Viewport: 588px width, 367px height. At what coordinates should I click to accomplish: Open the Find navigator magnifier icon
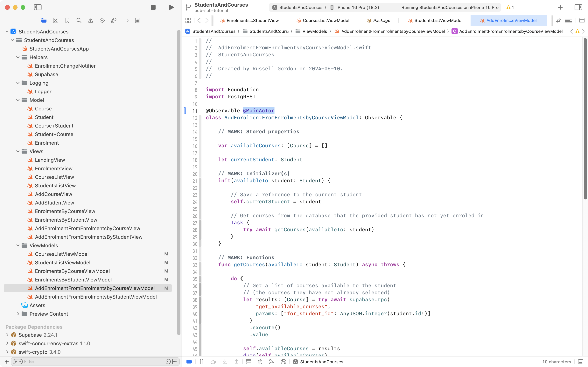click(79, 20)
